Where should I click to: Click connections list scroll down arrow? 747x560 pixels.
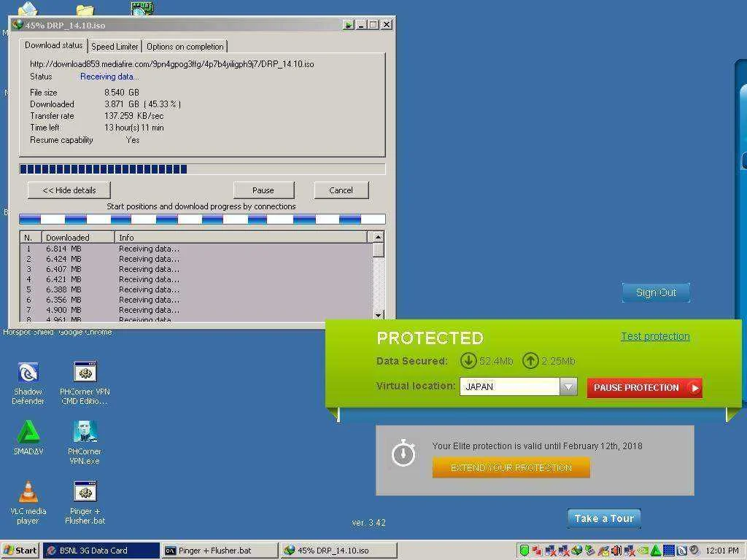point(379,315)
